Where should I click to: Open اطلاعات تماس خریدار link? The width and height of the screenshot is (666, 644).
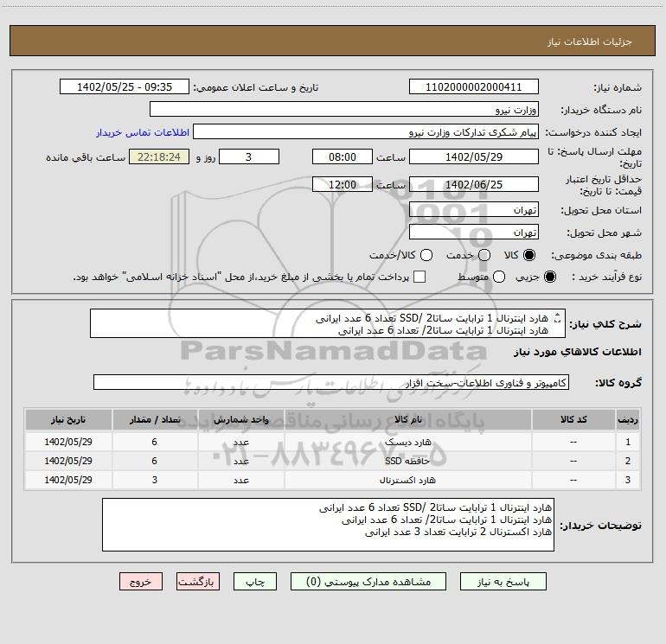tap(143, 132)
